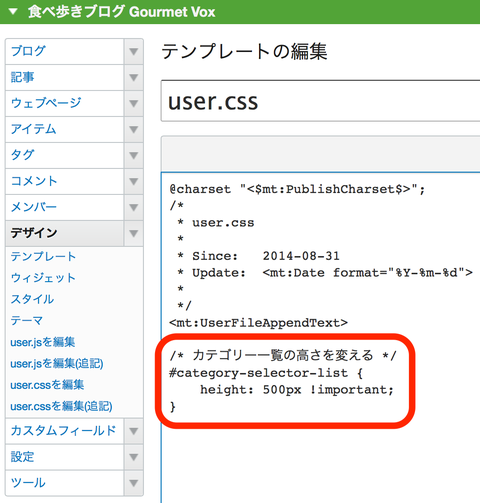This screenshot has height=503, width=480.
Task: Click the Update: mt:Date format line
Action: point(325,273)
